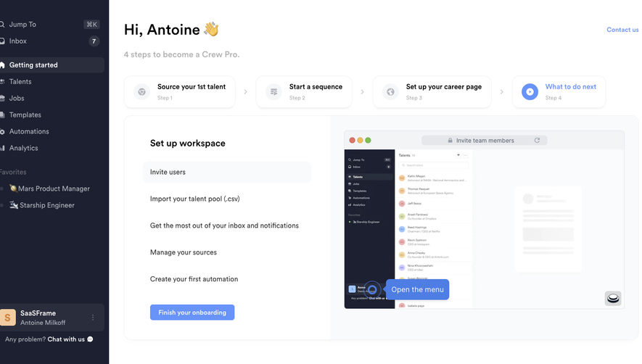Click the blue play icon in Step 4
The image size is (642, 364).
click(x=530, y=91)
